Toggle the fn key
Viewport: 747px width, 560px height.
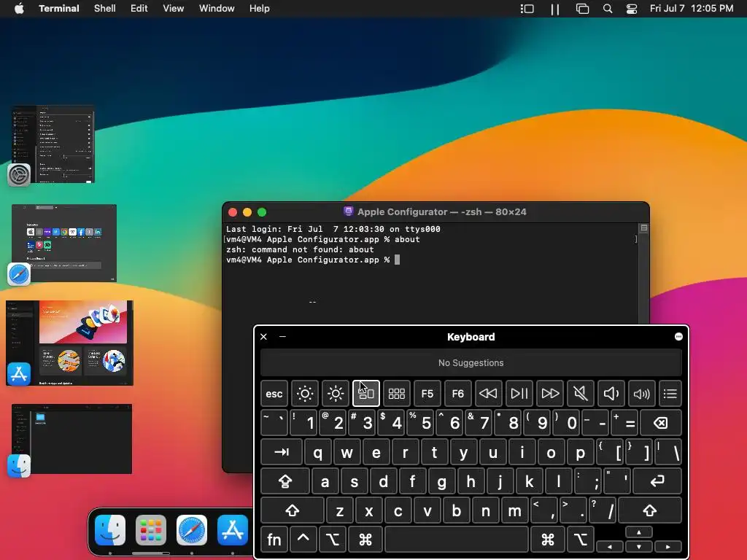coord(274,540)
